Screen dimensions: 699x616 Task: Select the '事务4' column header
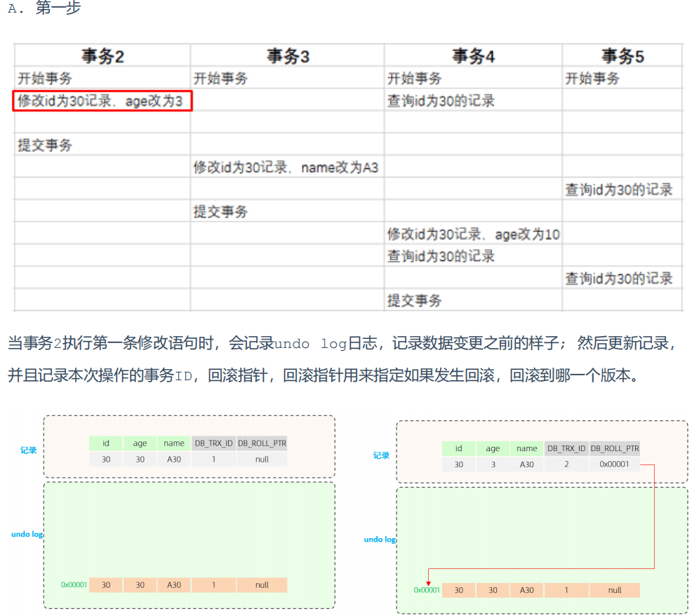[x=473, y=56]
